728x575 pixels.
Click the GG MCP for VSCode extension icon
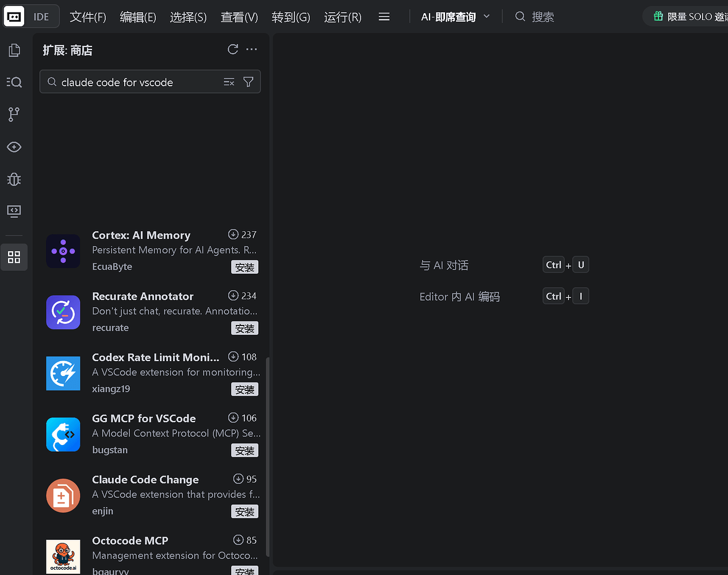pos(63,435)
